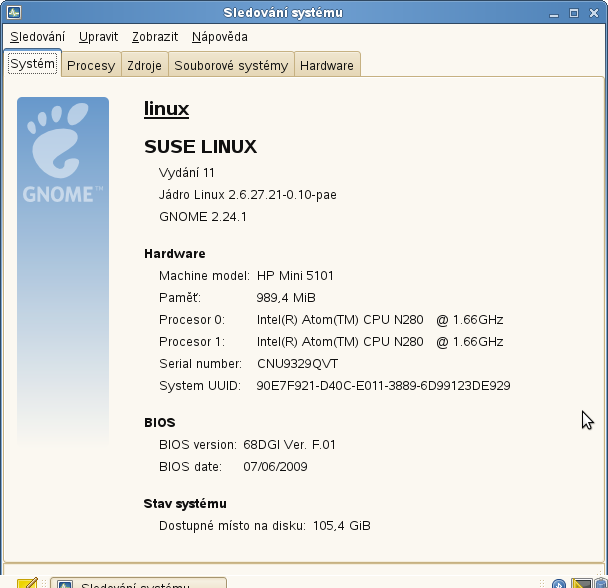Click the Machine model label

[204, 276]
